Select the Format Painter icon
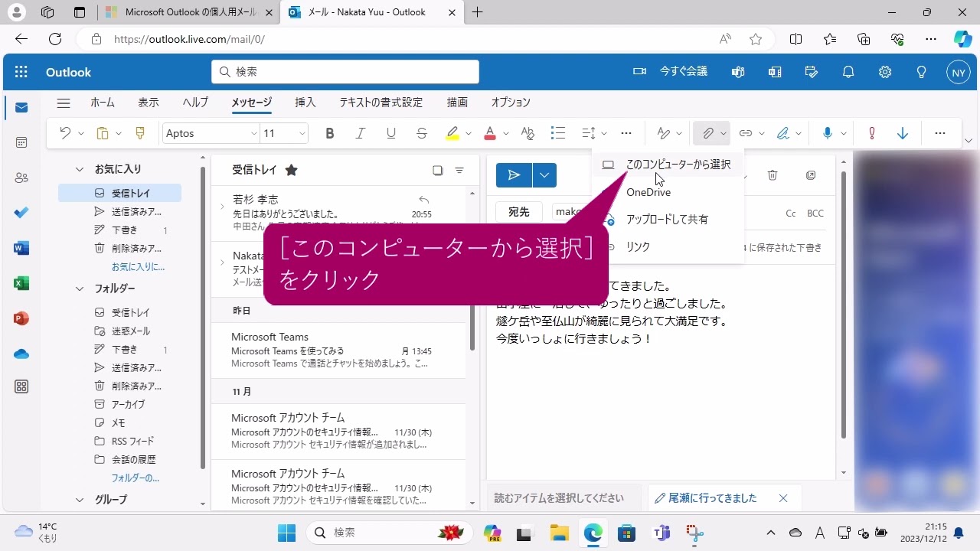The image size is (980, 551). (139, 133)
